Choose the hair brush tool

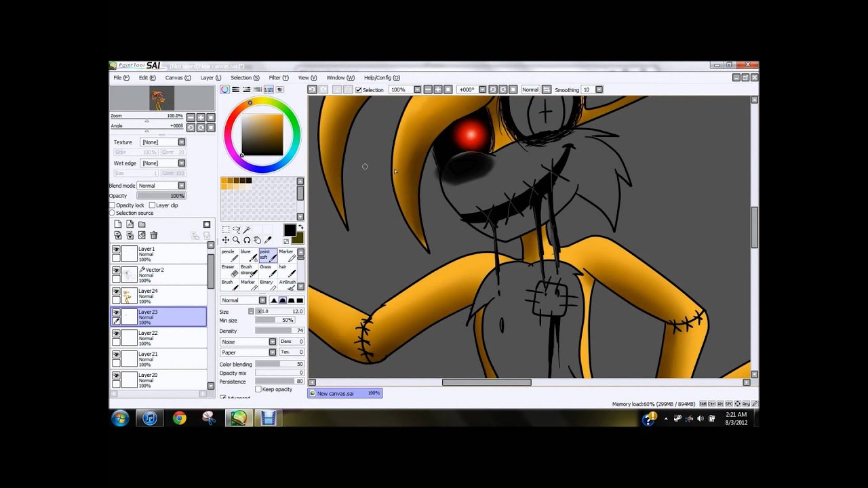click(286, 270)
